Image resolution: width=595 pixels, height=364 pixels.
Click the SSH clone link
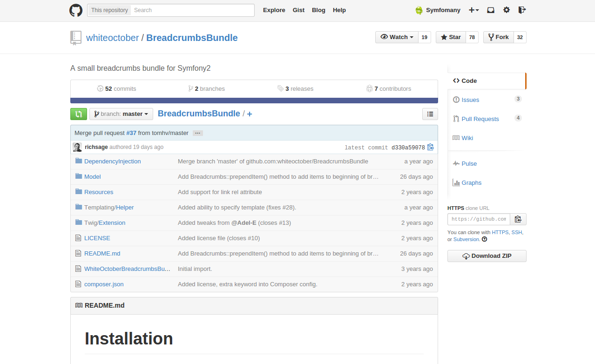pos(517,232)
